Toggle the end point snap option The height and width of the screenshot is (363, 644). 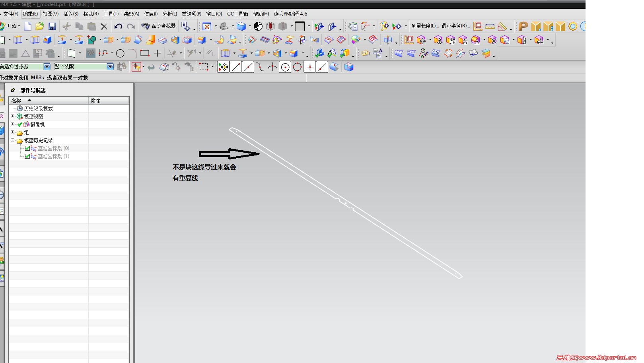tap(236, 67)
